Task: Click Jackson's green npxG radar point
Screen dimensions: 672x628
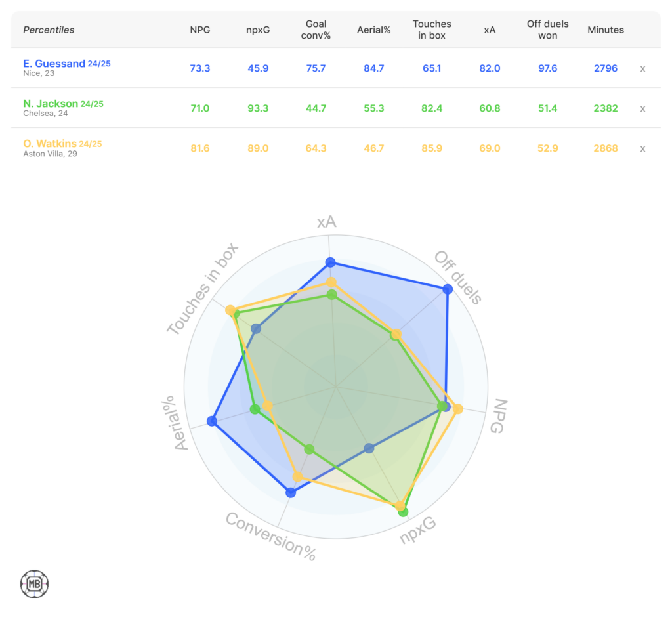Action: (403, 512)
